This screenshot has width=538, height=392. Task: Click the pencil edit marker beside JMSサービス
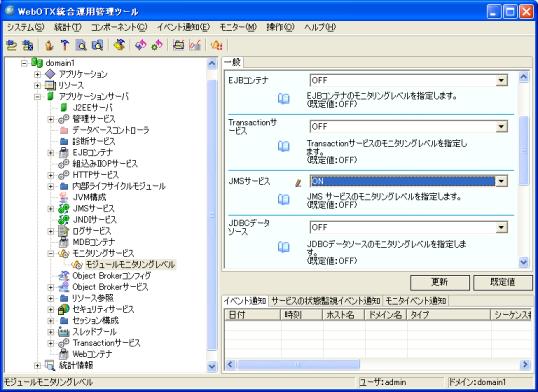pos(298,183)
